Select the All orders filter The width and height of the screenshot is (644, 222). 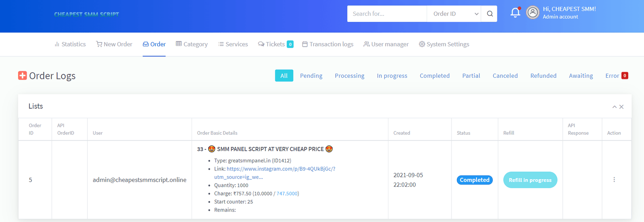click(x=284, y=76)
